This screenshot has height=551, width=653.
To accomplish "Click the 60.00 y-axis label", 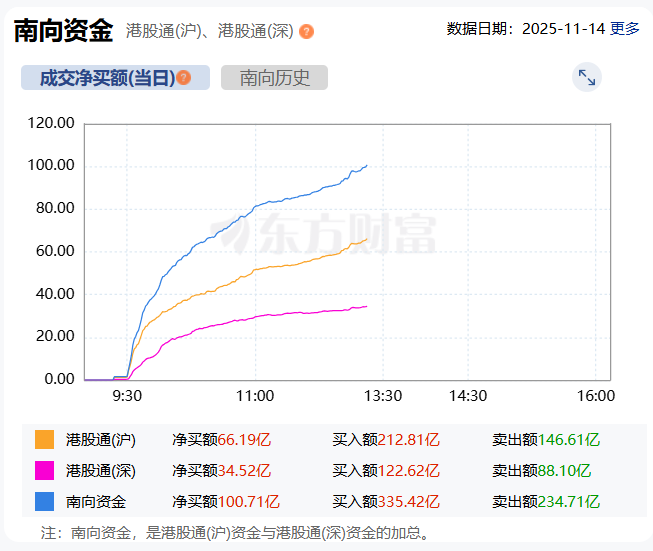I will (x=55, y=251).
